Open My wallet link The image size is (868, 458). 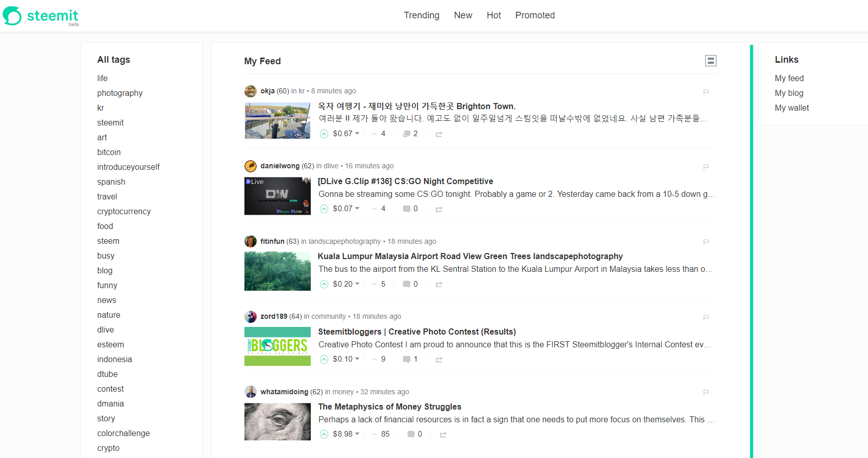[791, 108]
